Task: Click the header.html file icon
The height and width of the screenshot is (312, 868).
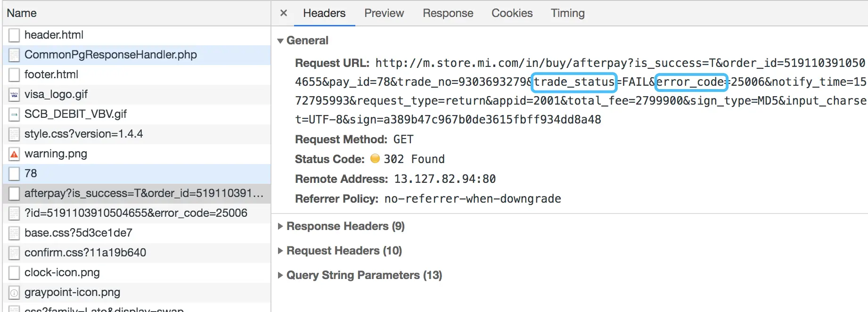Action: point(14,35)
